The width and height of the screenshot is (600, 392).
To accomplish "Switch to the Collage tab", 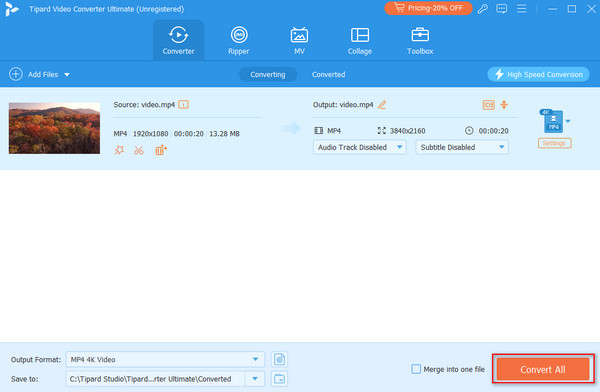I will [x=360, y=40].
